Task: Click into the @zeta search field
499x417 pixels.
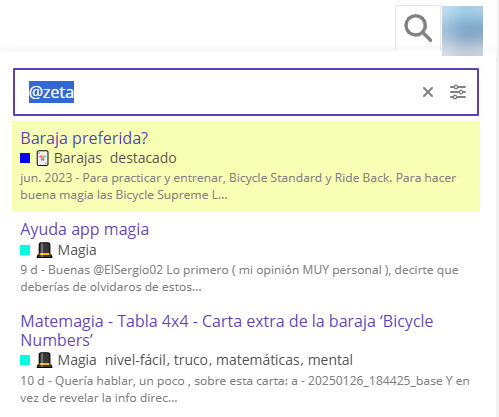Action: 217,92
